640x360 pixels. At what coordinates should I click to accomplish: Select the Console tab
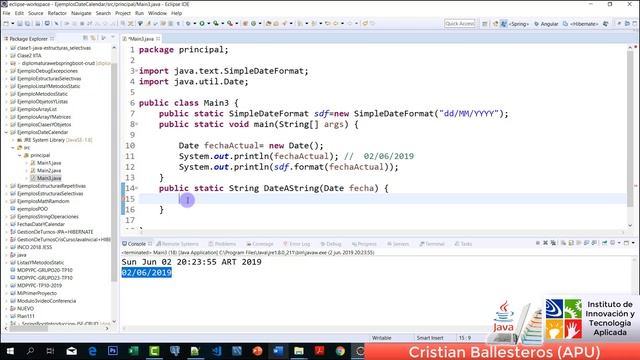click(136, 244)
